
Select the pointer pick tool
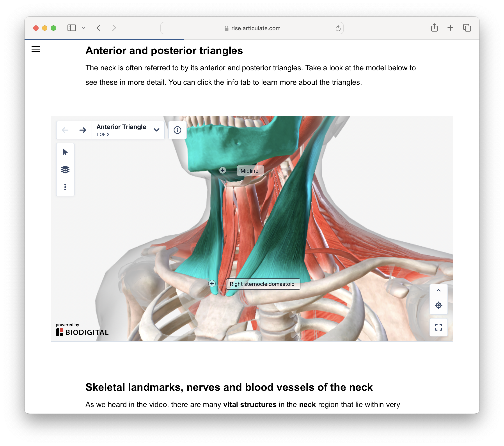click(65, 152)
